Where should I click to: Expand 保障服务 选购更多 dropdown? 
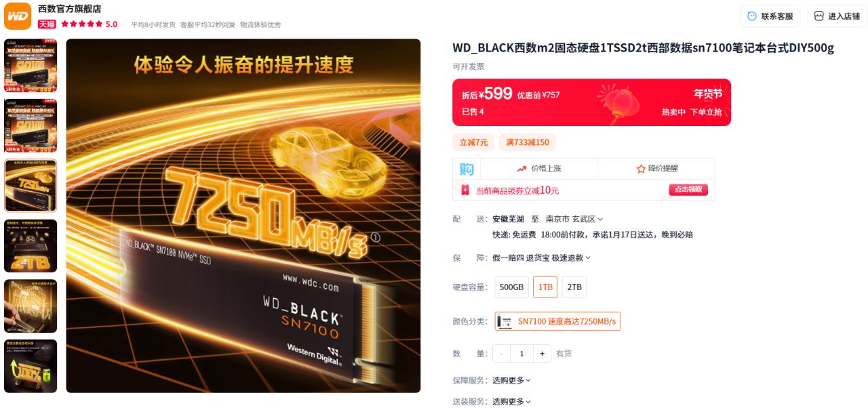[512, 380]
